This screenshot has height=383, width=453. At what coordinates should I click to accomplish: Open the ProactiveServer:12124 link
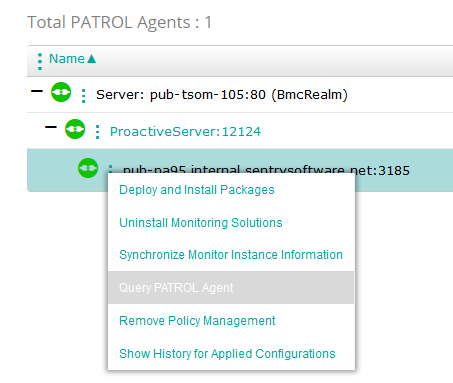[x=185, y=132]
